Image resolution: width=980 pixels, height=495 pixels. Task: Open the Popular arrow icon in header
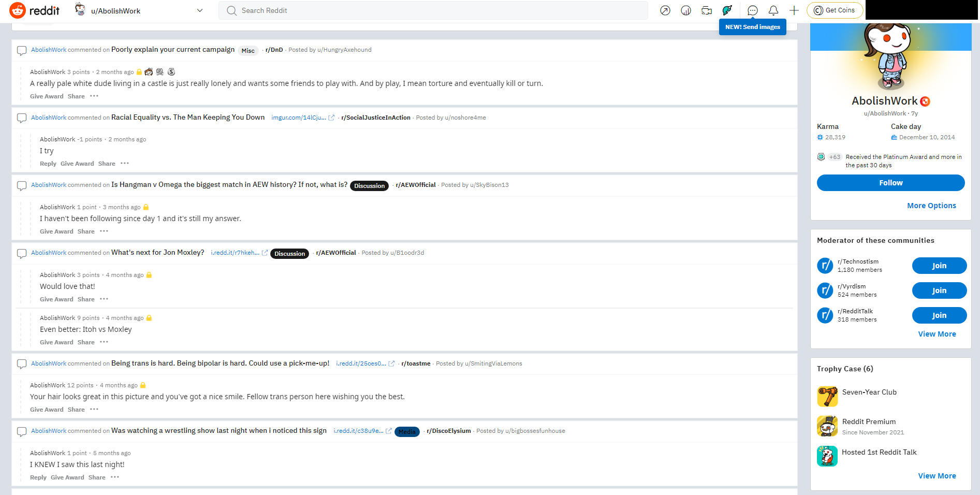(665, 10)
